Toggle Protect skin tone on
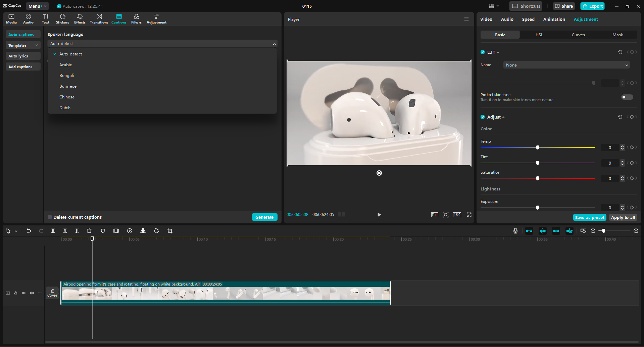Viewport: 644px width, 347px height. coord(626,97)
